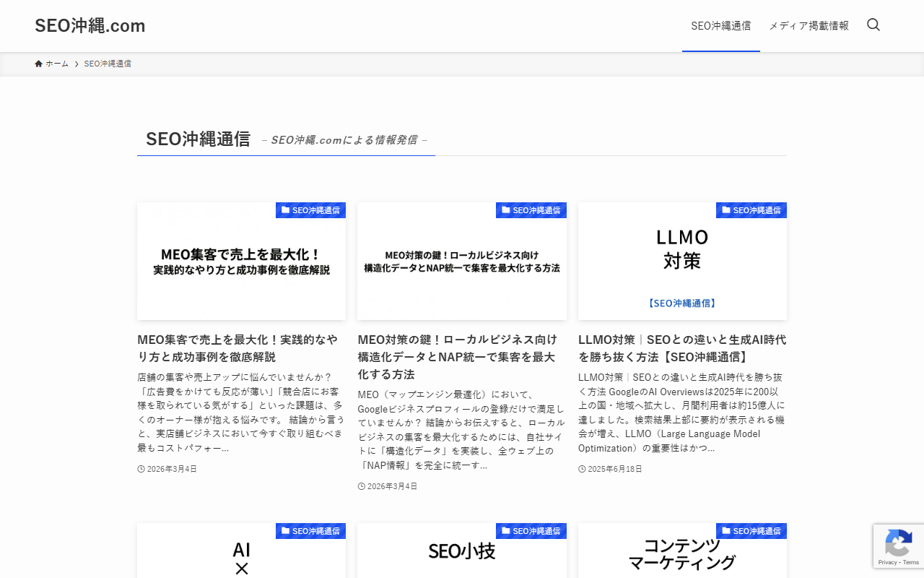Open article title LLMO対策 SEOとの違い

point(682,348)
